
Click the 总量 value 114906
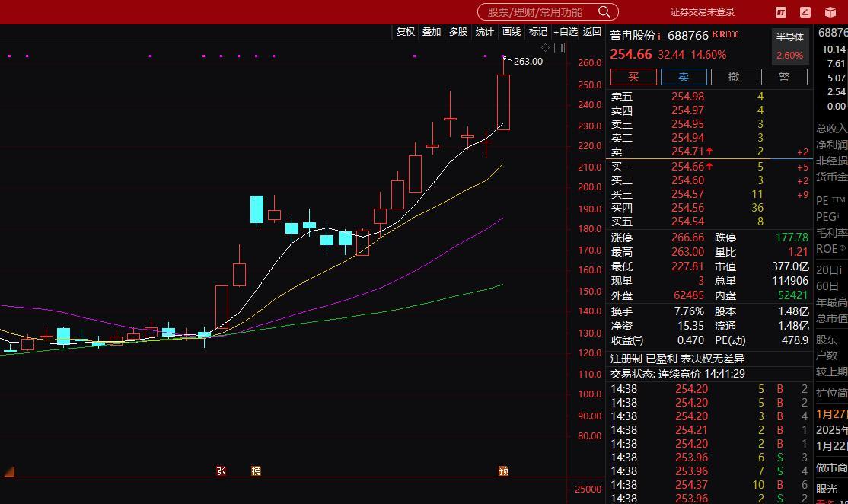(x=789, y=281)
